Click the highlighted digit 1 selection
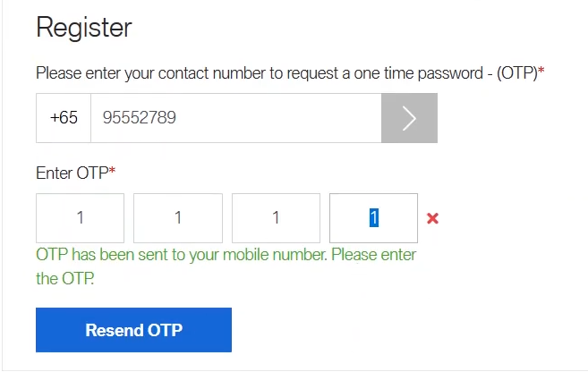Screen dimensions: 588x372 pyautogui.click(x=374, y=217)
